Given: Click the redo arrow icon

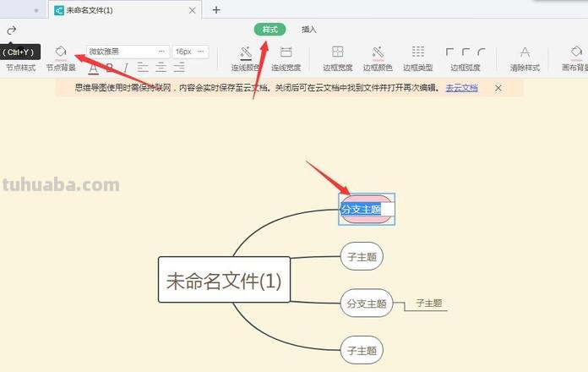Looking at the screenshot, I should 12,30.
